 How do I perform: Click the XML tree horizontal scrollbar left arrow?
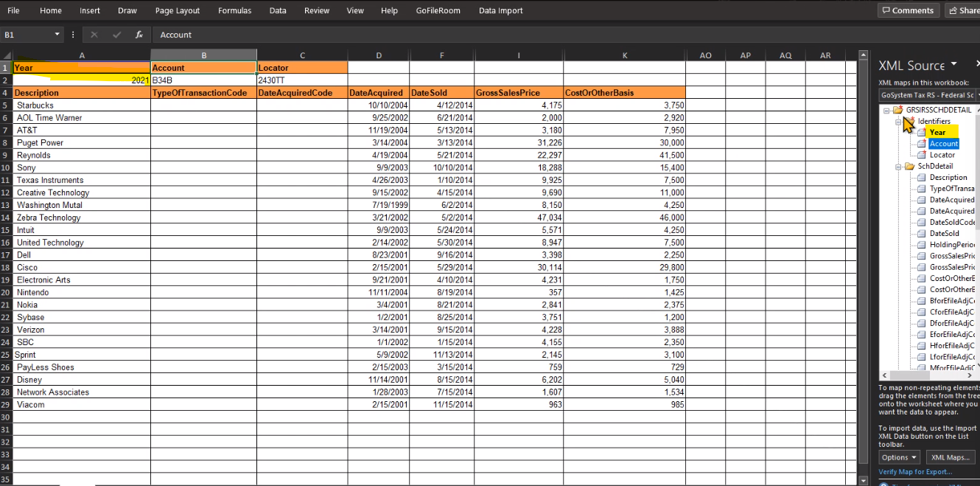[x=883, y=375]
